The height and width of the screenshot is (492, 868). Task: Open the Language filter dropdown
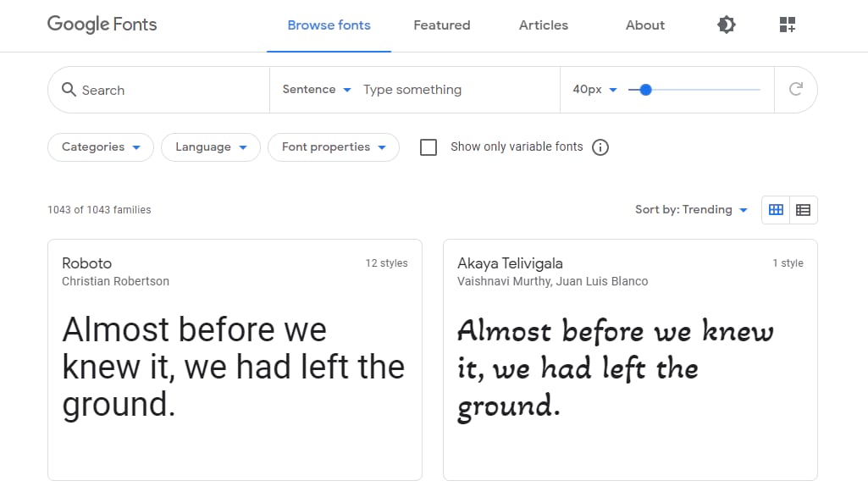(210, 146)
